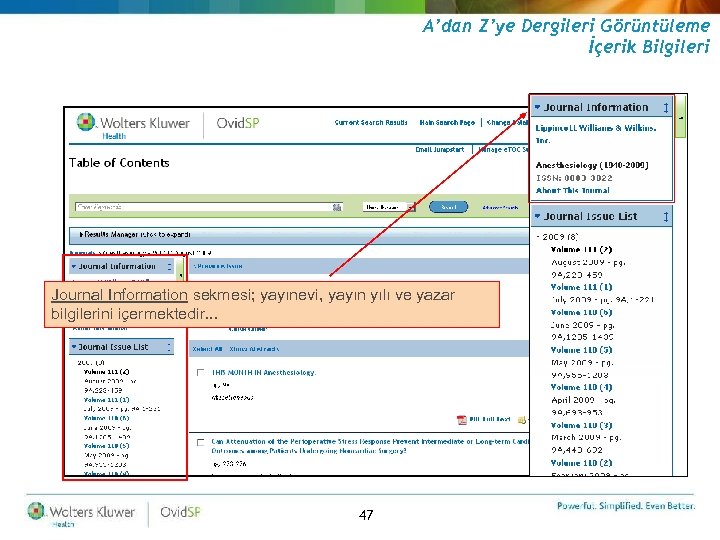Open the link right of the Search button
The width and height of the screenshot is (720, 540).
pyautogui.click(x=500, y=208)
